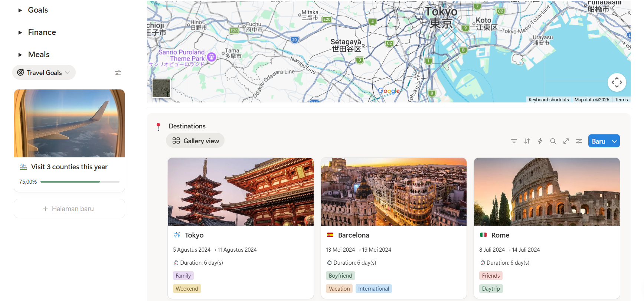Open map Keyboard shortcuts link
This screenshot has width=644, height=301.
tap(548, 100)
